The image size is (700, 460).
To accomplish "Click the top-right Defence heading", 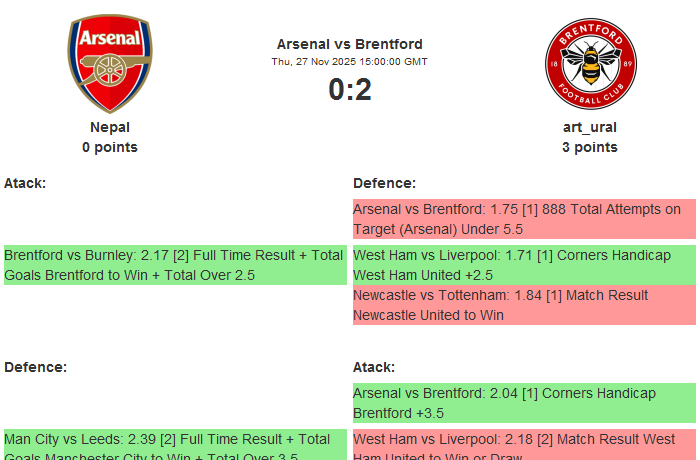I will 384,183.
